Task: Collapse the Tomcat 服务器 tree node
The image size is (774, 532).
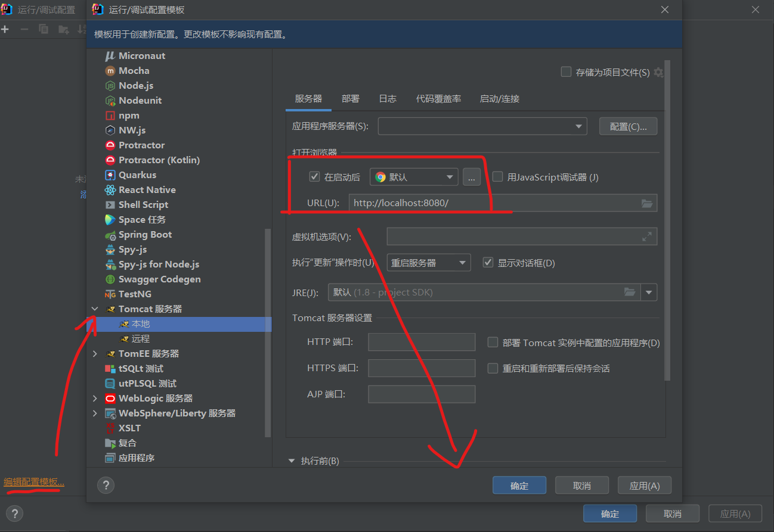Action: pos(95,309)
